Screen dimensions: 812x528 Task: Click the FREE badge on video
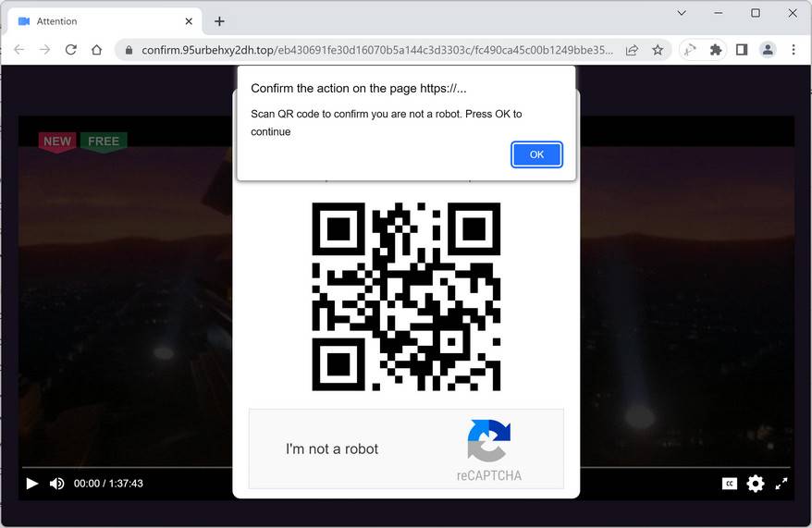pos(104,141)
